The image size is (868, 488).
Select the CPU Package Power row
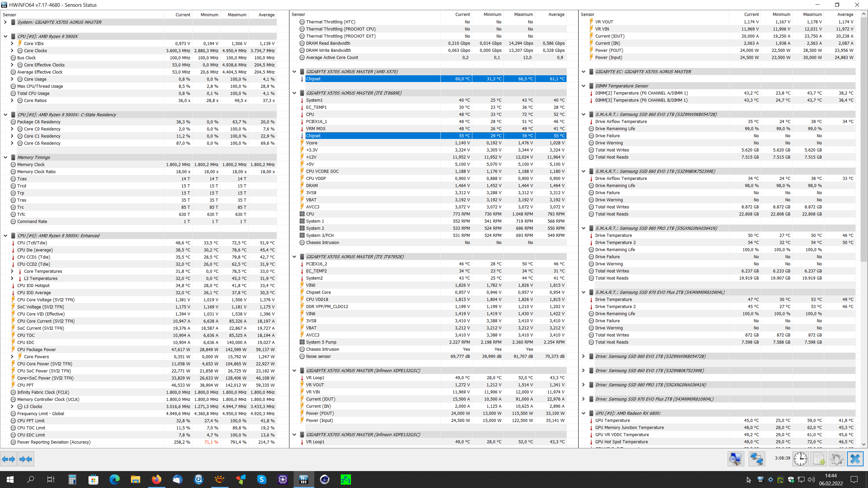click(x=139, y=349)
